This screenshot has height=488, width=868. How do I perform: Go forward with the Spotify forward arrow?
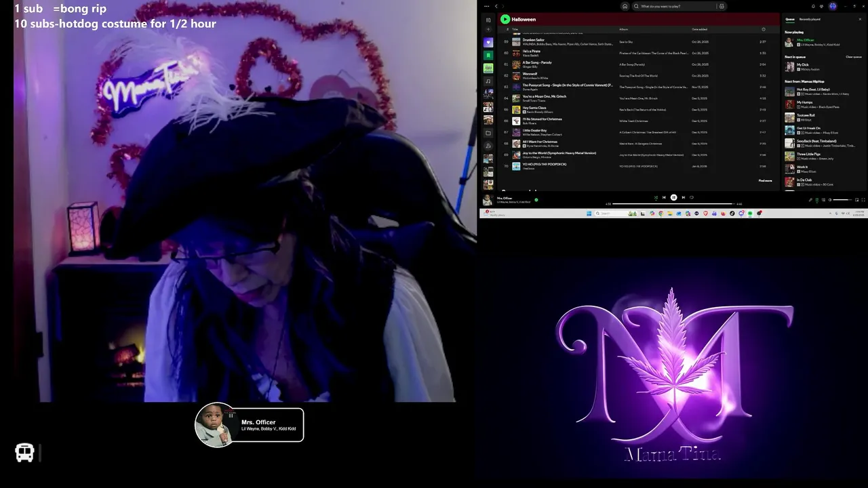pyautogui.click(x=503, y=6)
